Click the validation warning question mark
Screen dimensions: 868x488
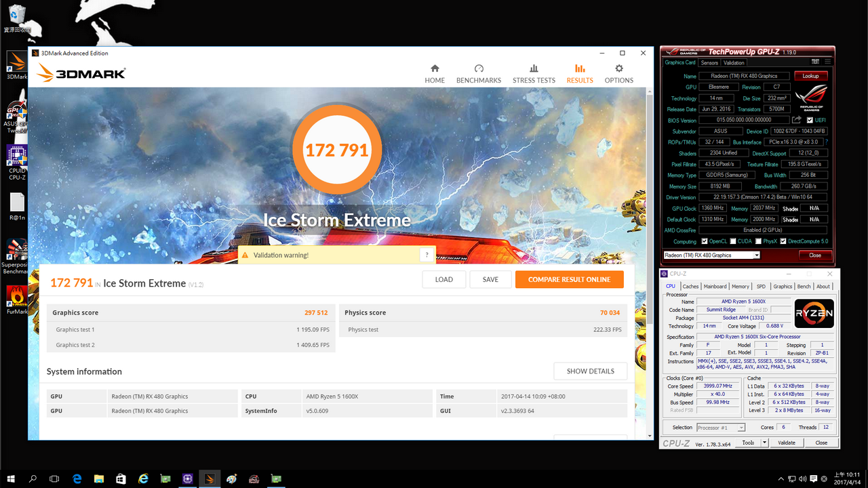point(426,255)
